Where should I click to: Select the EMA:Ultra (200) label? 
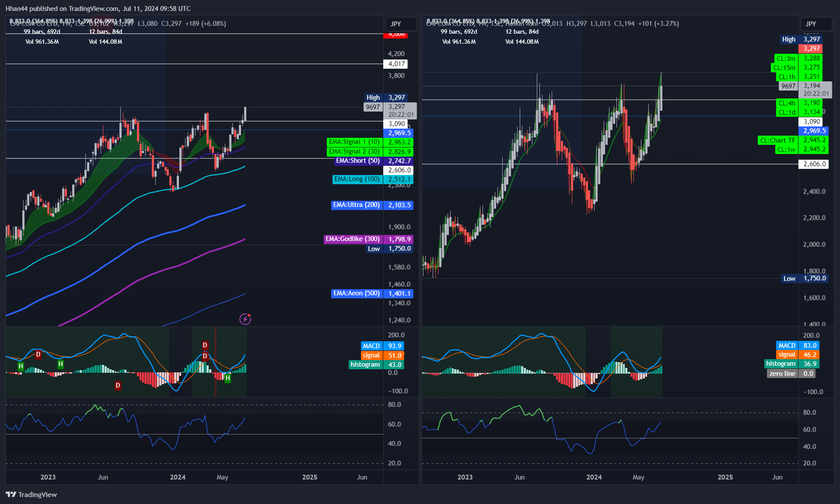point(357,205)
